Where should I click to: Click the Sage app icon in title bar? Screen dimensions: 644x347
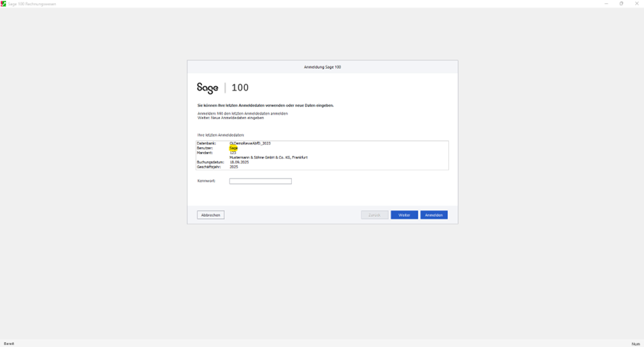click(3, 3)
